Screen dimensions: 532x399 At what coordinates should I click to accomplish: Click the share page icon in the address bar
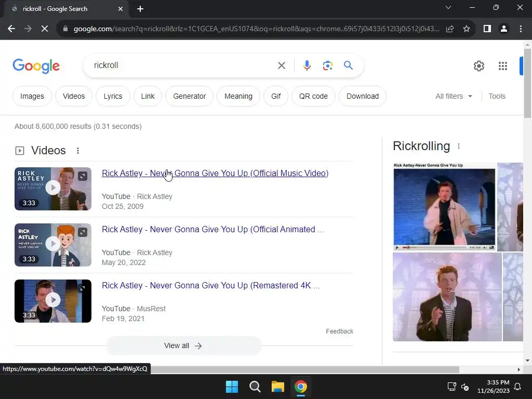coord(450,29)
